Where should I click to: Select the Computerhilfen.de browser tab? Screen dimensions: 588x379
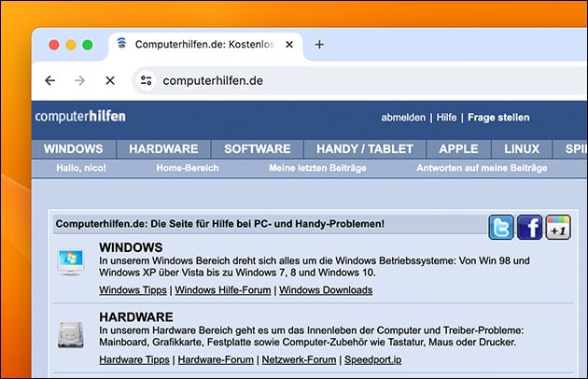pyautogui.click(x=205, y=45)
